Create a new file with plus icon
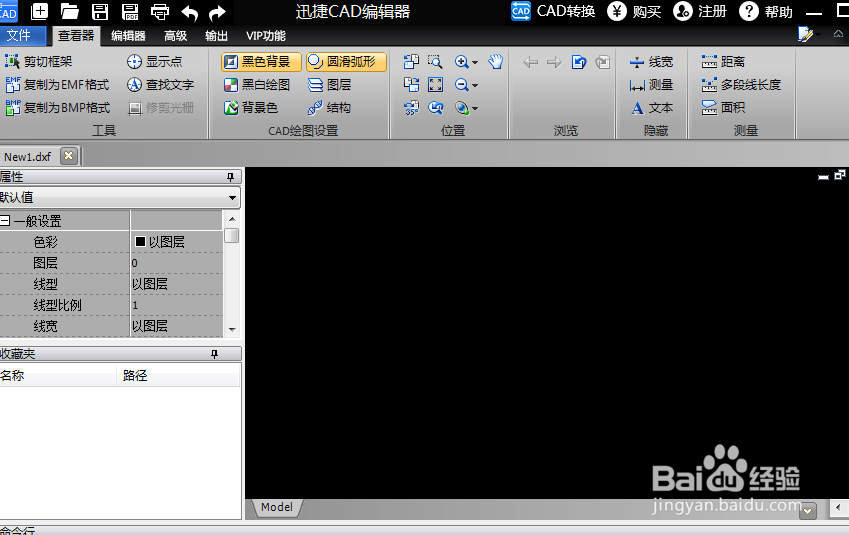Screen dimensions: 849x535 point(40,11)
